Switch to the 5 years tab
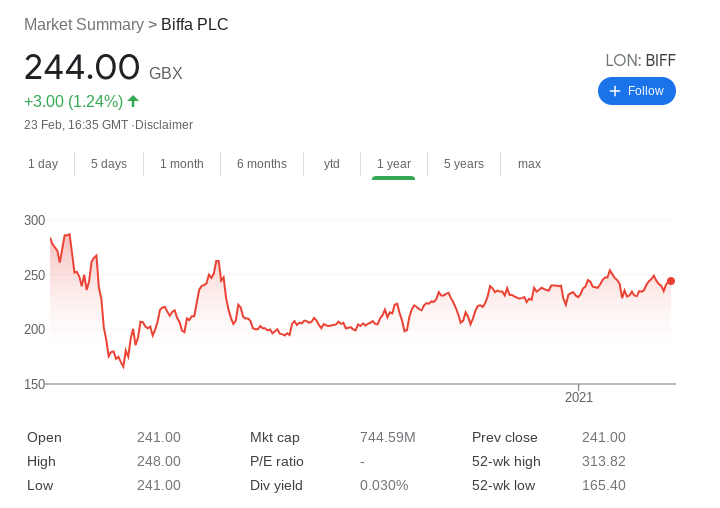The width and height of the screenshot is (720, 508). point(464,164)
